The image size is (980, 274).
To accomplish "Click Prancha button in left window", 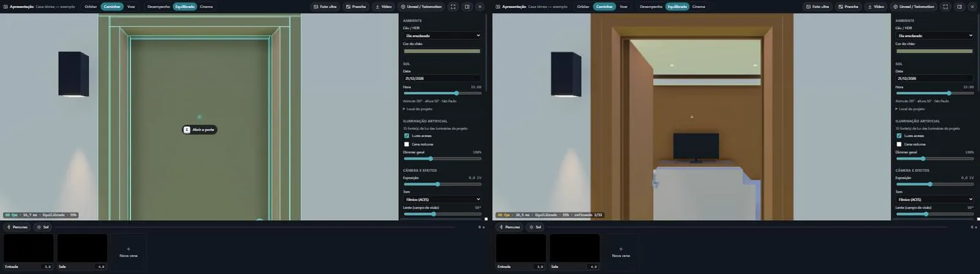I will [356, 7].
